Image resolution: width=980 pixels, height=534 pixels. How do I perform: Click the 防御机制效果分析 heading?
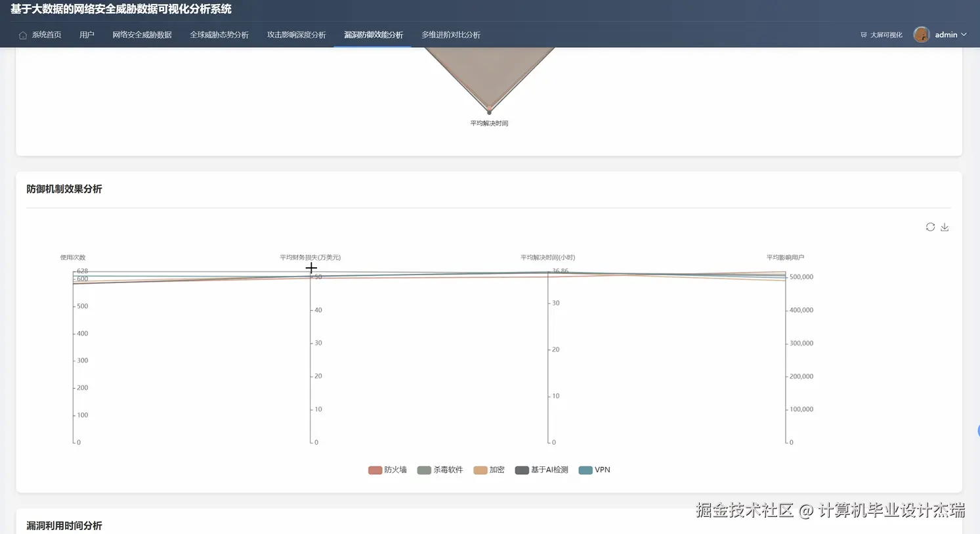[x=64, y=189]
